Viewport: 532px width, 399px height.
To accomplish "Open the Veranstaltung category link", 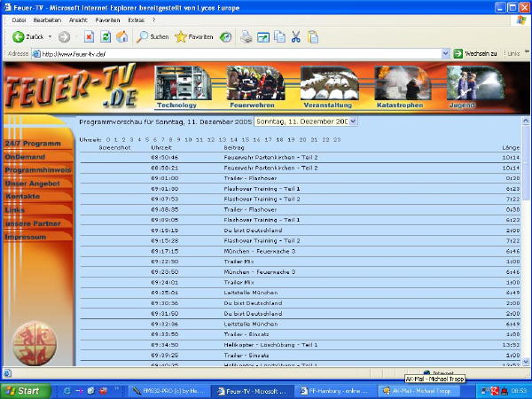I will tap(328, 106).
